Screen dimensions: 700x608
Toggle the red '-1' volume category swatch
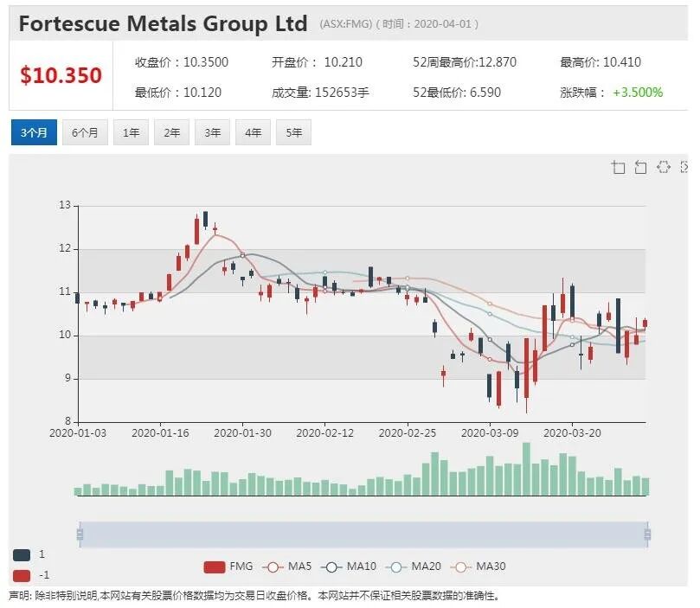[x=22, y=575]
